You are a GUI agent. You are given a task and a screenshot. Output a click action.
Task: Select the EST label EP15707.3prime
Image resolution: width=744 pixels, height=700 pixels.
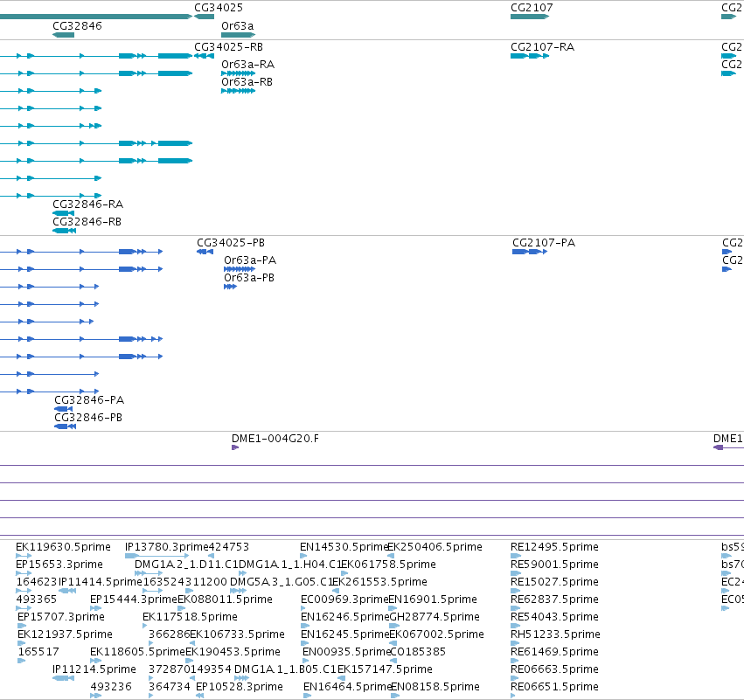(60, 617)
